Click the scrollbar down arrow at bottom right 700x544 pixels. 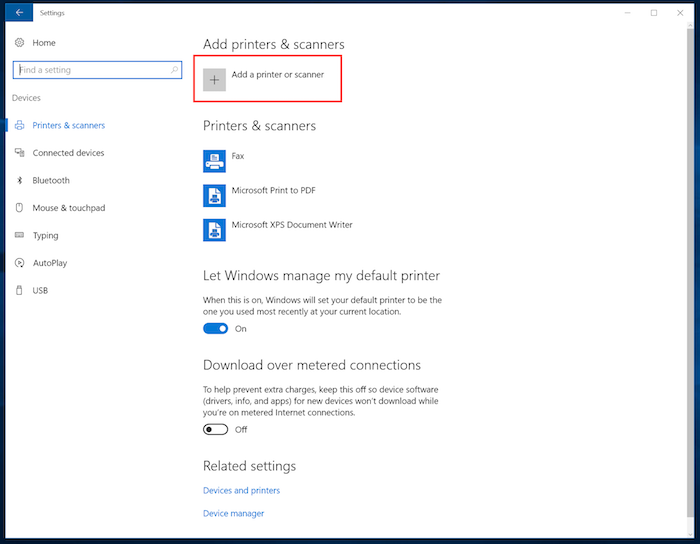point(690,535)
